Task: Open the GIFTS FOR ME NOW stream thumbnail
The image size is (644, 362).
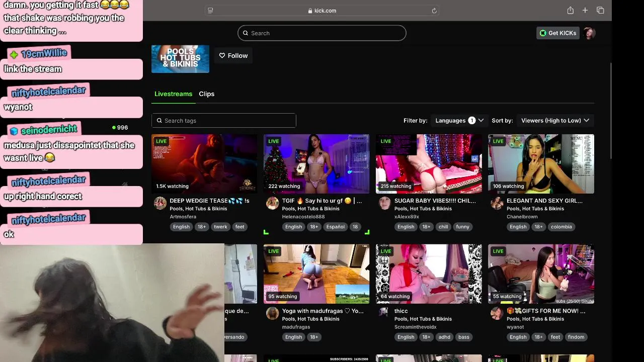Action: 541,274
